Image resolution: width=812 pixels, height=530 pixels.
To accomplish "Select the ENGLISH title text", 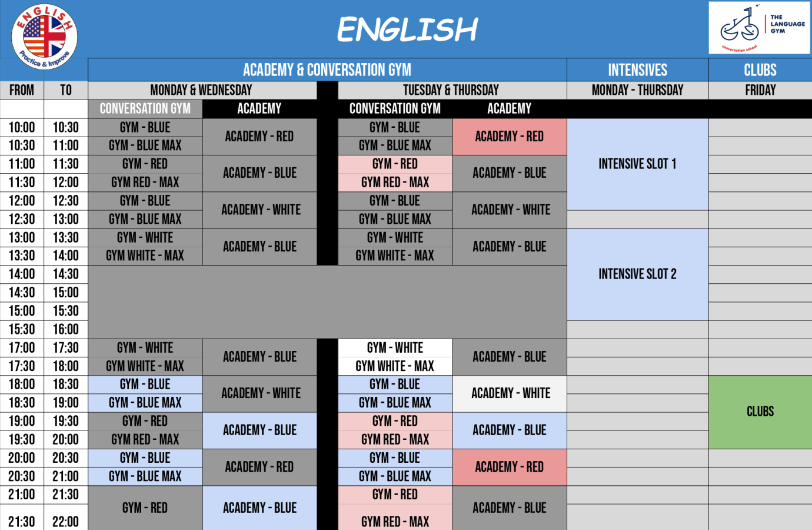I will 407,29.
